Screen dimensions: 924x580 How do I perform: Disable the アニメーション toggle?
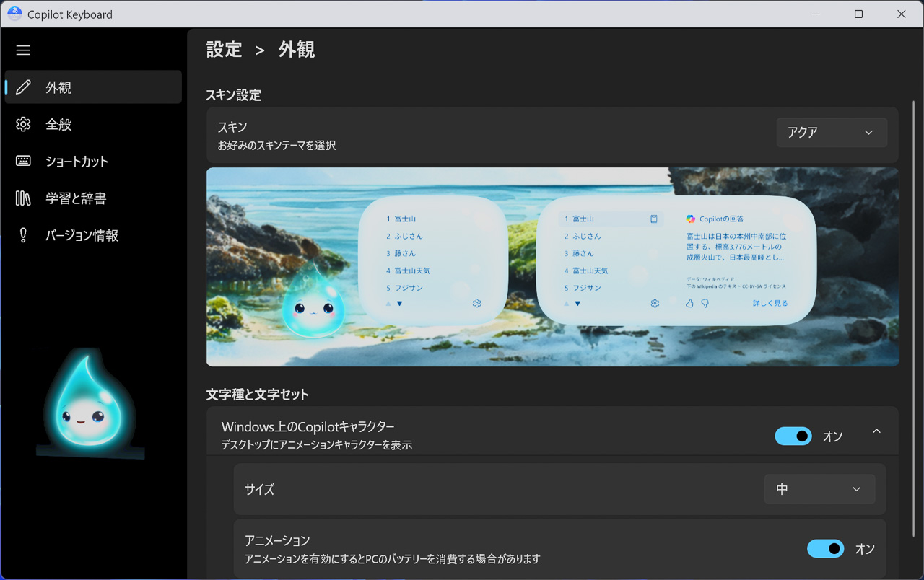coord(825,549)
